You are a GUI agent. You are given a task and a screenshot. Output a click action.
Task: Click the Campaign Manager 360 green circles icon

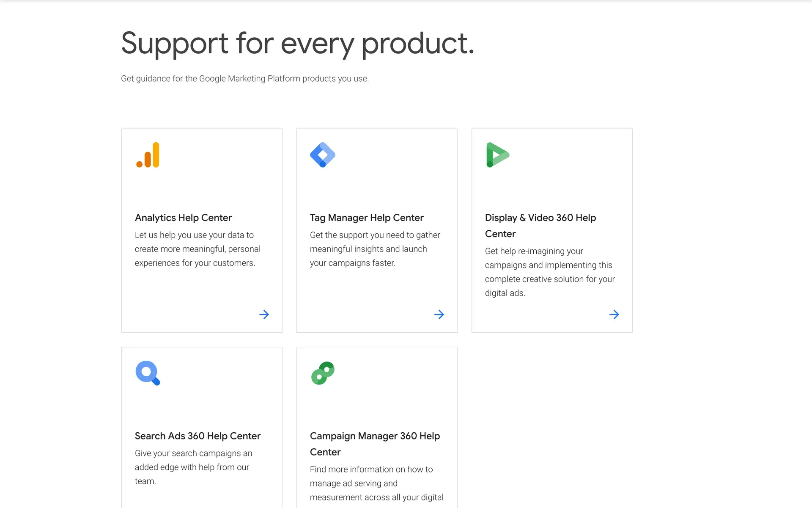click(x=323, y=373)
